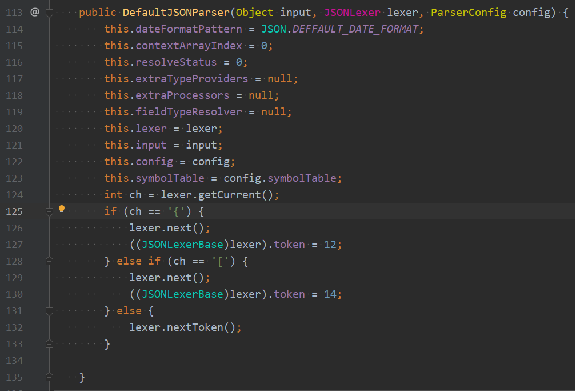Click the DEFFAULT_DATE_FORMAT constant
The width and height of the screenshot is (576, 392).
[x=355, y=29]
